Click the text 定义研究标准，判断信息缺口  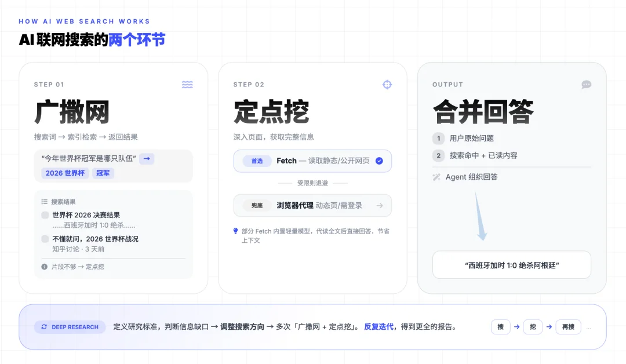coord(161,326)
